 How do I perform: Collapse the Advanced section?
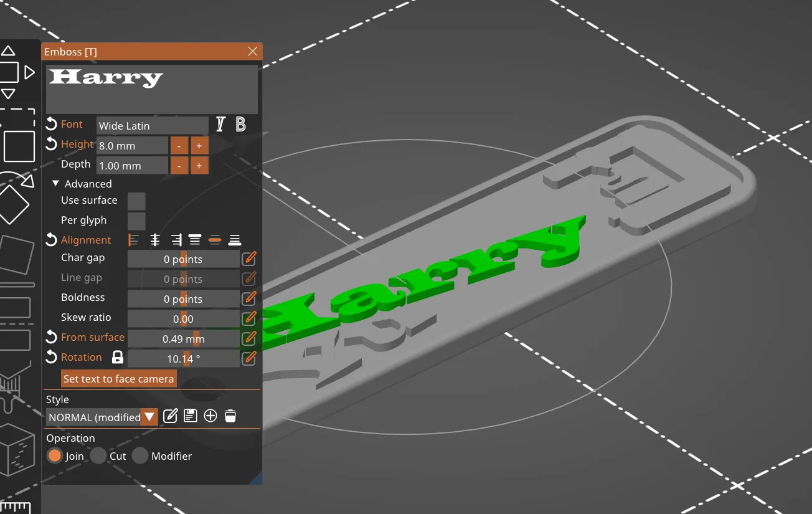(55, 183)
